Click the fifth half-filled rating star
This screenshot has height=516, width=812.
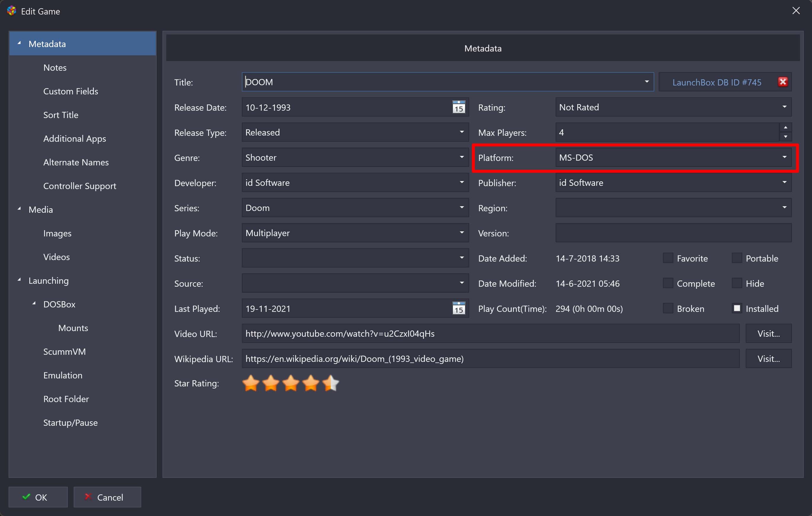[331, 383]
